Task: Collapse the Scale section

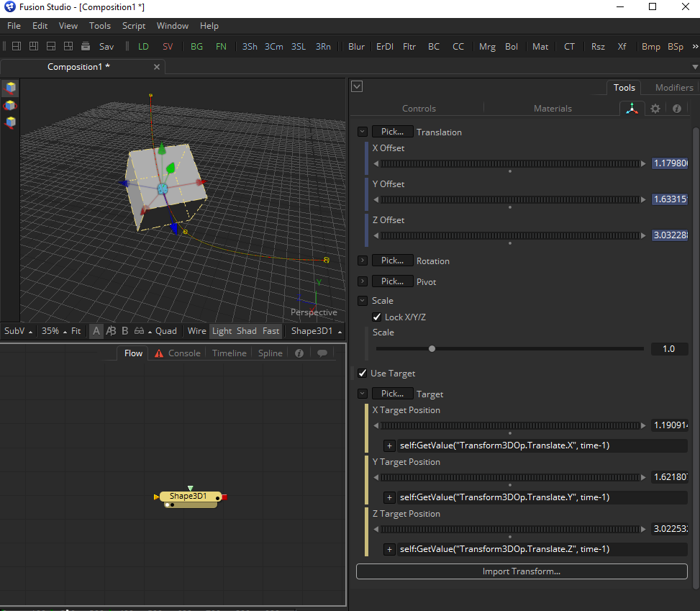Action: (363, 301)
